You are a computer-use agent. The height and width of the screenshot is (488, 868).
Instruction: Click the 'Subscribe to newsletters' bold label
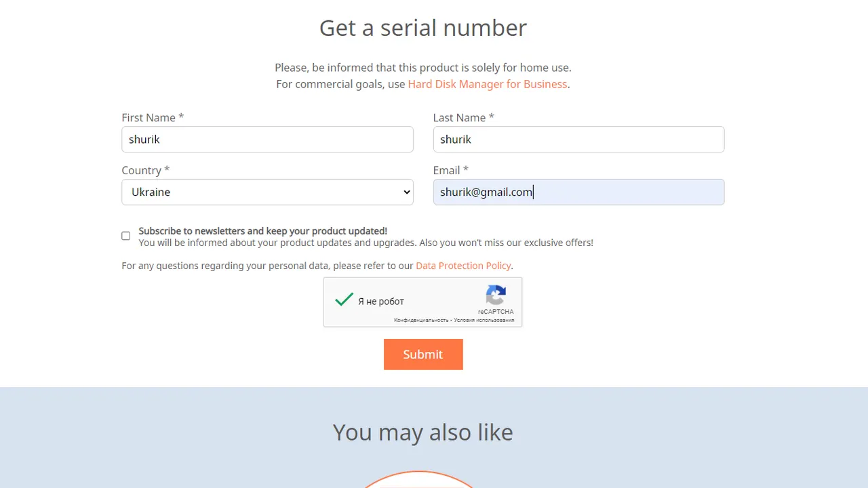click(x=262, y=230)
